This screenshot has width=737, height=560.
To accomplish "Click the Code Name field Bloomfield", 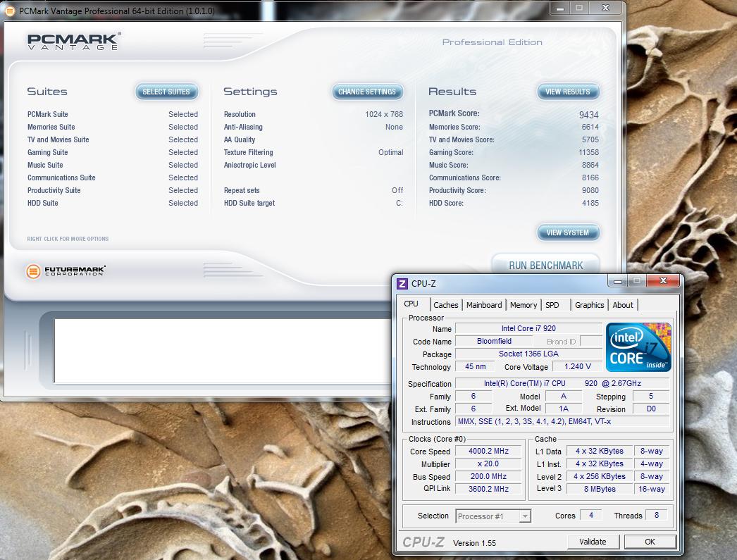I will tap(494, 341).
